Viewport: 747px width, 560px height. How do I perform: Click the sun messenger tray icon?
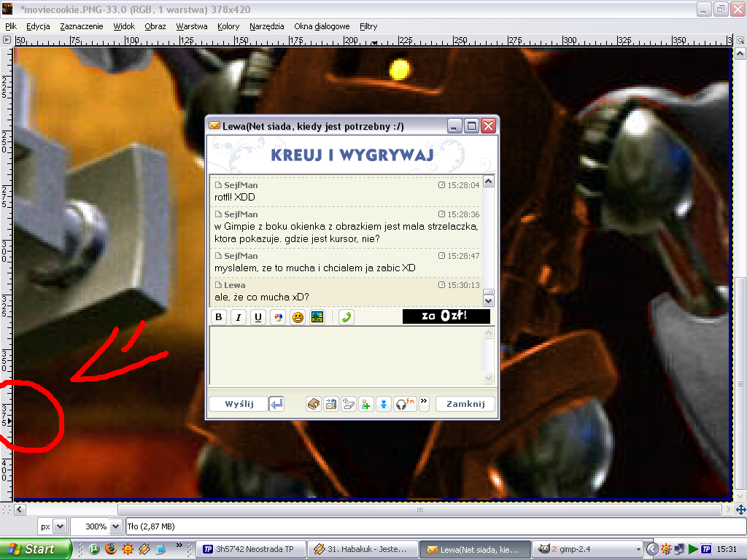coord(666,549)
